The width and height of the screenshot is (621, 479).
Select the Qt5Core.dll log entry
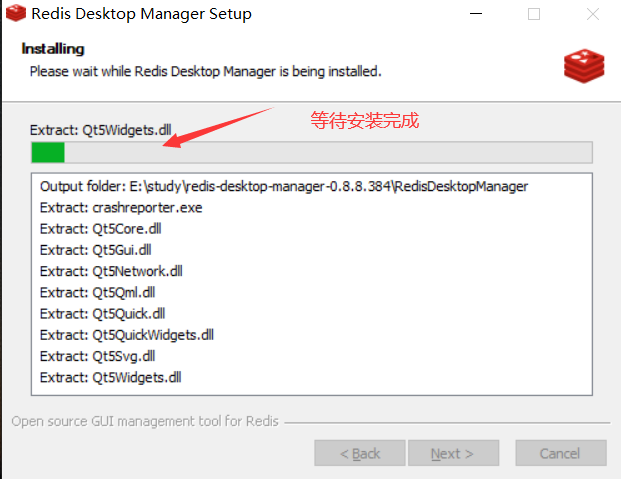pos(101,229)
